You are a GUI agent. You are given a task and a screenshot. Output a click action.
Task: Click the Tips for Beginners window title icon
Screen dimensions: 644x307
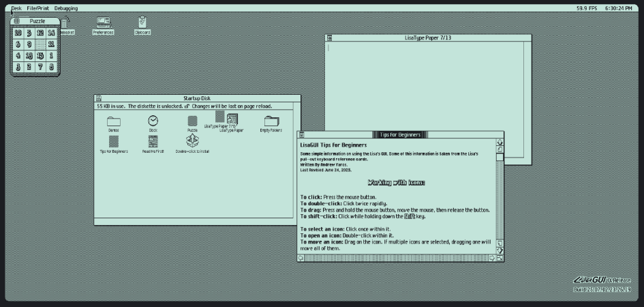coord(302,135)
